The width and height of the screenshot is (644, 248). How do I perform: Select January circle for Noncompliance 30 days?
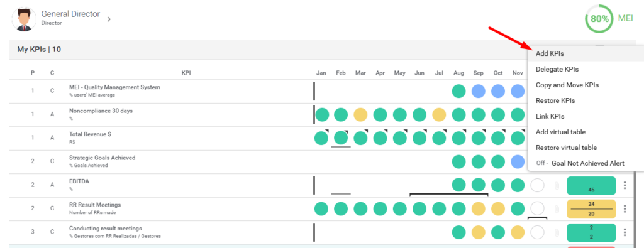pyautogui.click(x=322, y=114)
